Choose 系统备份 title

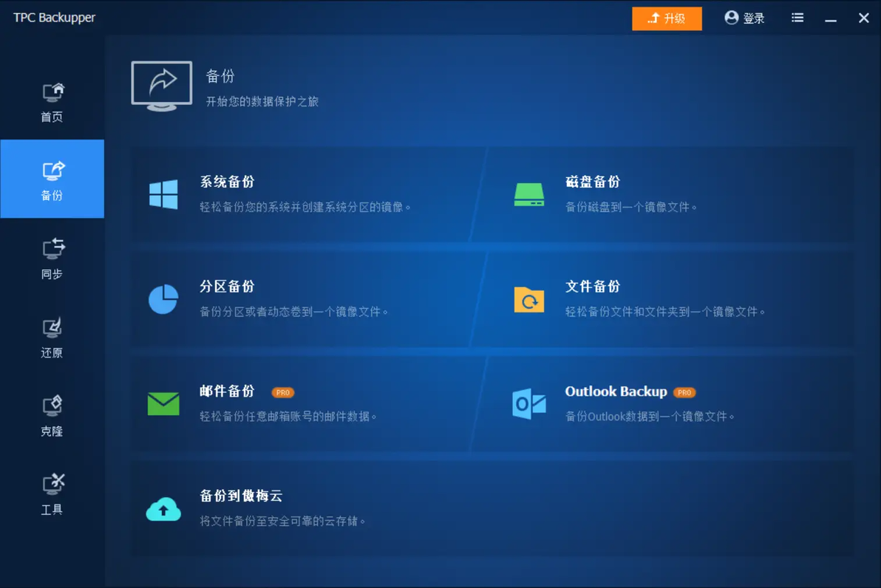click(228, 182)
